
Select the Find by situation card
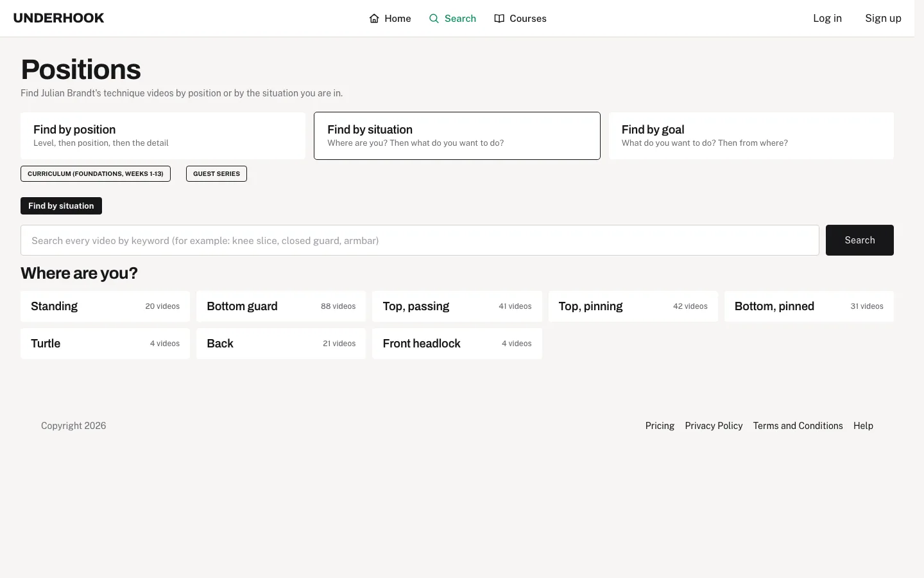[457, 136]
